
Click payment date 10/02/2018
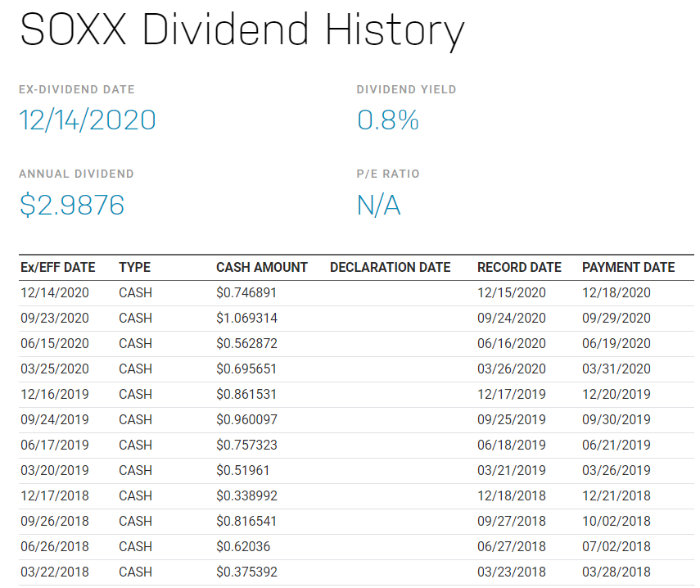pyautogui.click(x=616, y=522)
